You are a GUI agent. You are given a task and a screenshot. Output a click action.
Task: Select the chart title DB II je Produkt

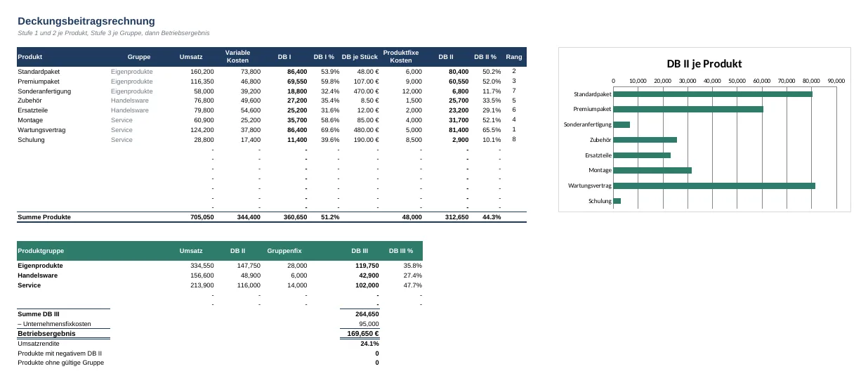pyautogui.click(x=704, y=64)
